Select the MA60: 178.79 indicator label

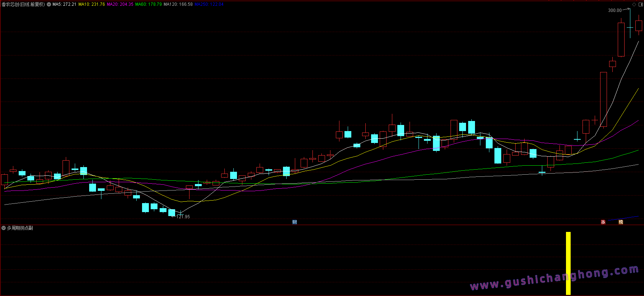(149, 4)
